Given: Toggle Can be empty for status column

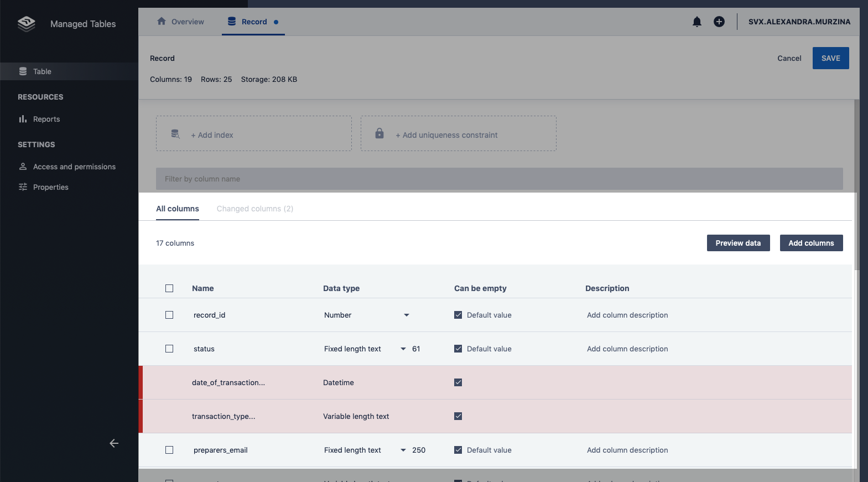Looking at the screenshot, I should 458,349.
